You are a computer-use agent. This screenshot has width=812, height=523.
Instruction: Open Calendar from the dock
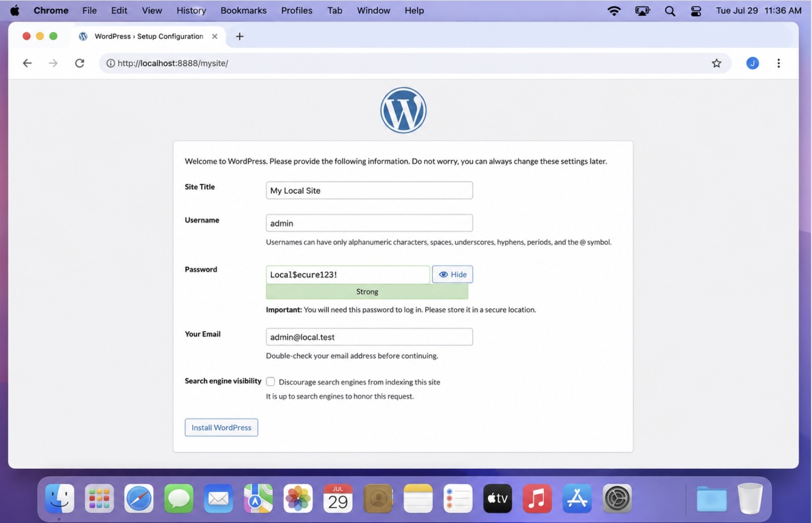coord(338,499)
